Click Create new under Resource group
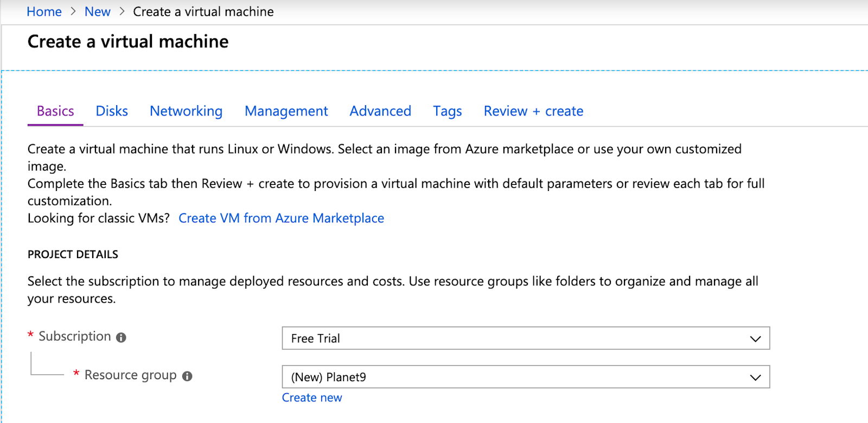868x423 pixels. pos(312,398)
